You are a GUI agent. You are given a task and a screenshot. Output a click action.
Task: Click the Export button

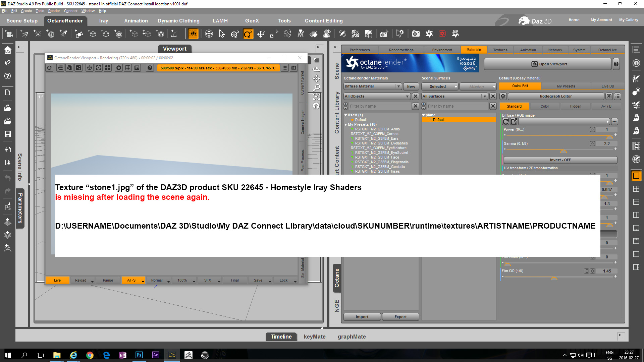[x=400, y=317]
